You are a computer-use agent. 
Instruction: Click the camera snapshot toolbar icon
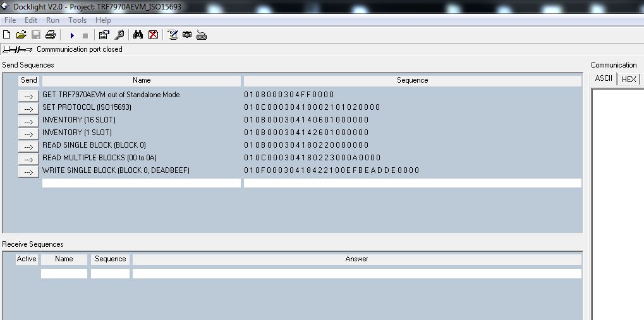(x=187, y=35)
